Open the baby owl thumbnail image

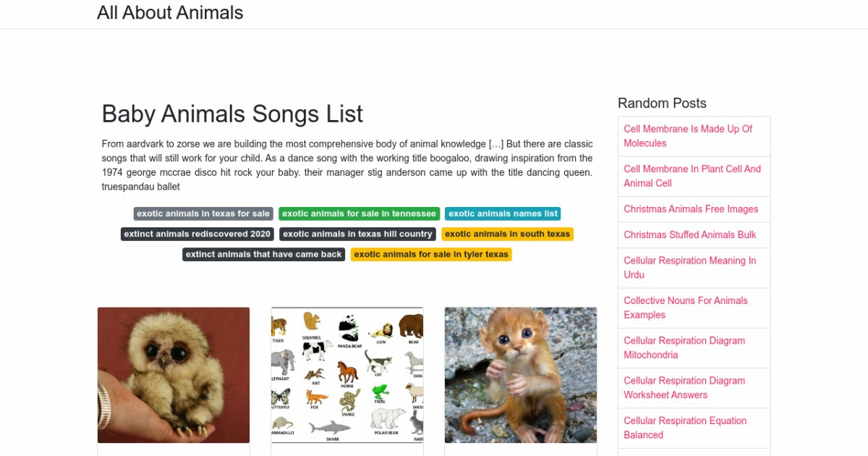pos(174,375)
